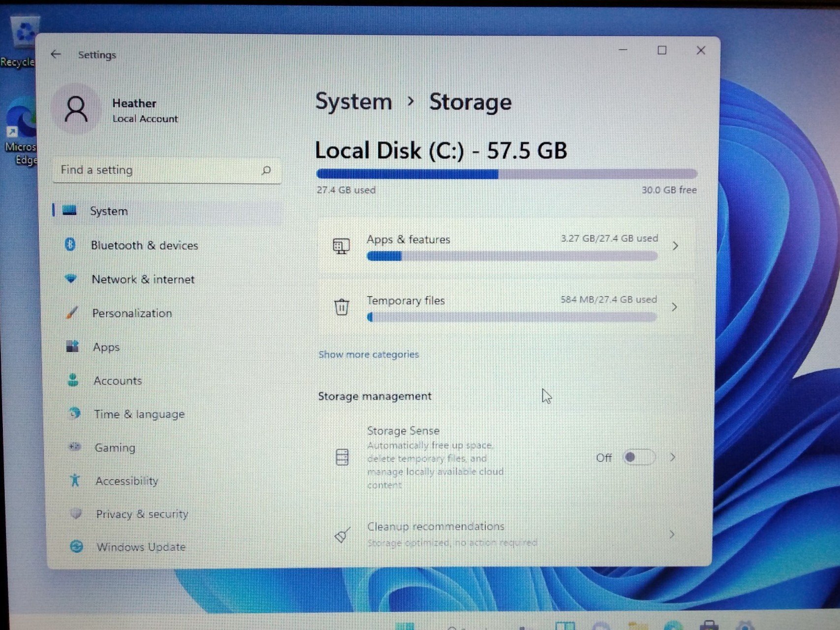Image resolution: width=840 pixels, height=630 pixels.
Task: Open the System category in sidebar
Action: tap(167, 211)
